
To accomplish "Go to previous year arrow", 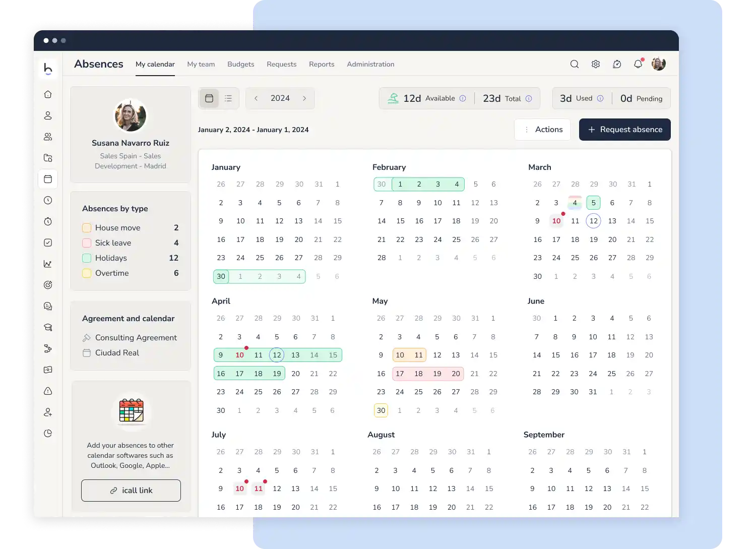I will [256, 98].
